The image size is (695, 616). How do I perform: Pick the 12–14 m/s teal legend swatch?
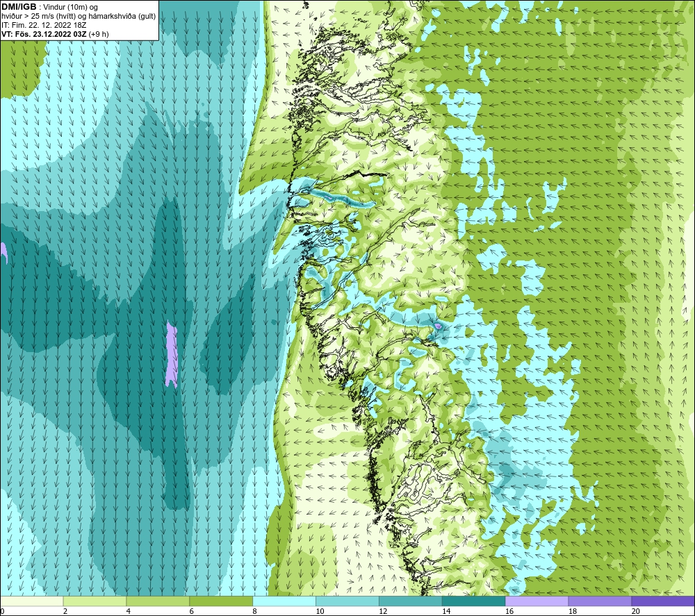coord(411,601)
